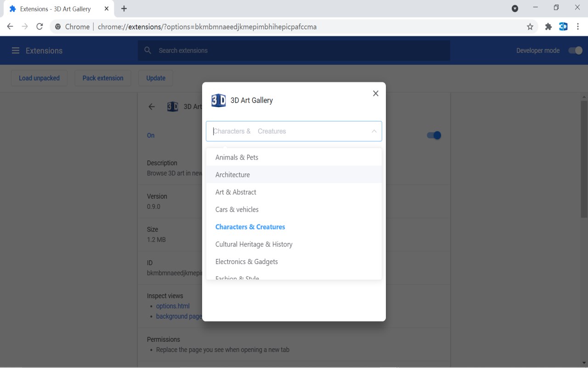Click the 3D Art Gallery dialog title
Image resolution: width=588 pixels, height=368 pixels.
pyautogui.click(x=252, y=100)
